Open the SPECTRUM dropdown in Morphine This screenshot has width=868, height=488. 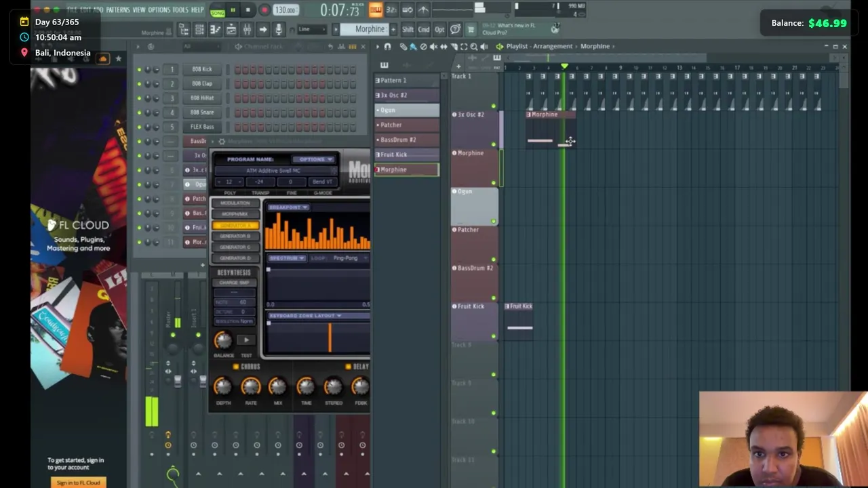point(286,258)
